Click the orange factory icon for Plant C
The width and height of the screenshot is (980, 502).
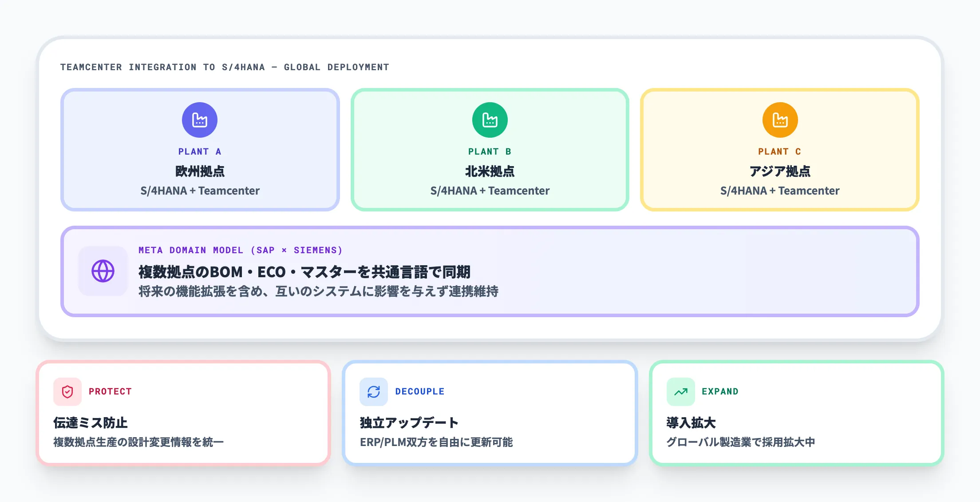click(x=779, y=120)
